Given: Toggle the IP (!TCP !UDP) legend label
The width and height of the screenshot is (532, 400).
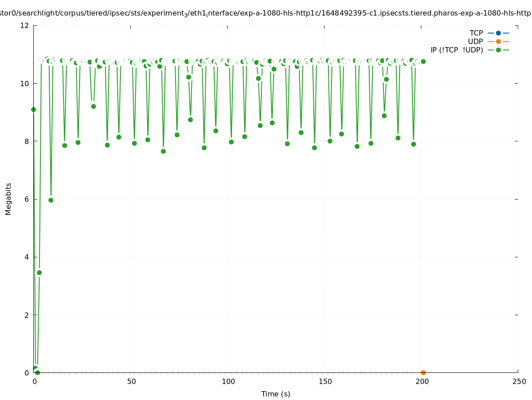Looking at the screenshot, I should [456, 50].
